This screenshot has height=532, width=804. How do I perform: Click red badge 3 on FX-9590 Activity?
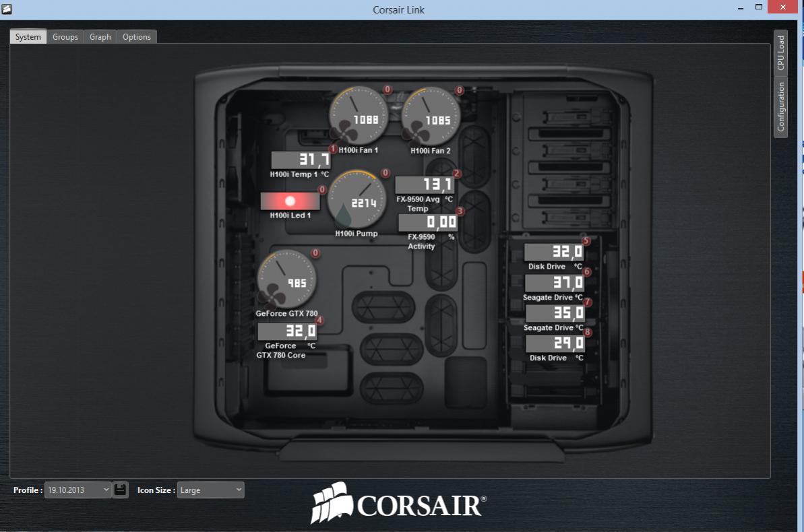coord(460,211)
